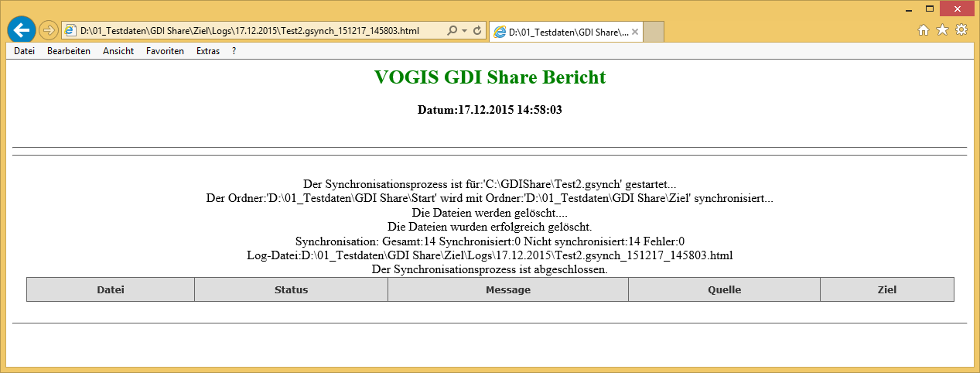Click the Datei column header
980x373 pixels.
(111, 290)
